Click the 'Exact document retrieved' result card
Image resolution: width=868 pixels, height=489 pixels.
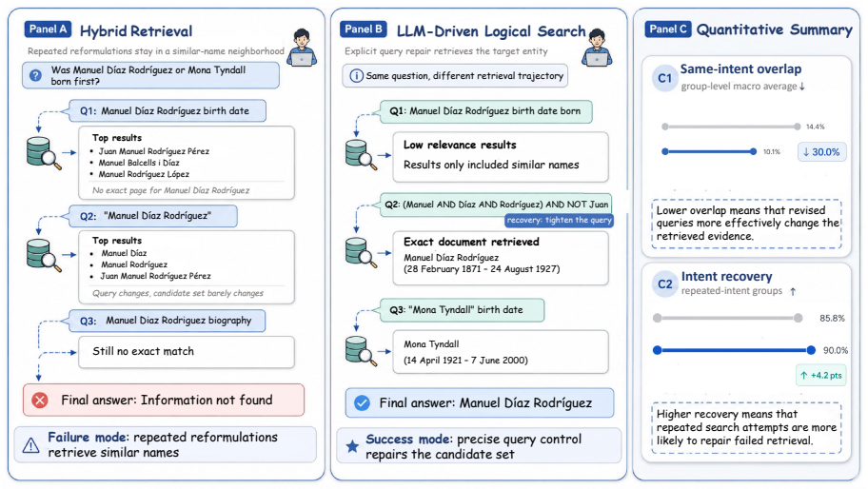[x=501, y=259]
